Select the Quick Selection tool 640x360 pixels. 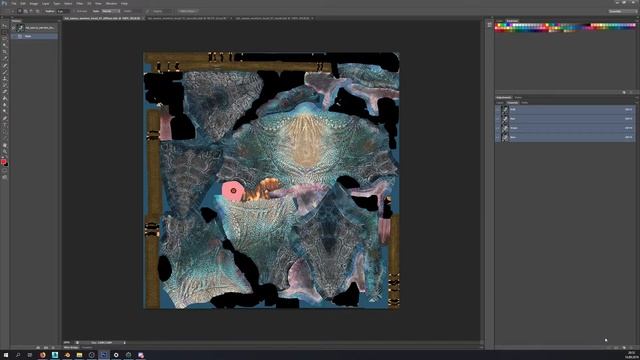coord(5,45)
